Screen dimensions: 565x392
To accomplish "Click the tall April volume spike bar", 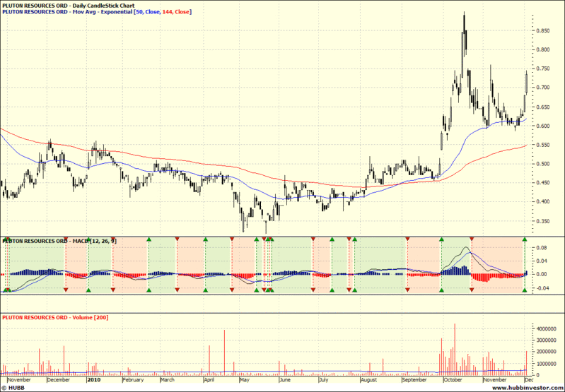I will 224,352.
